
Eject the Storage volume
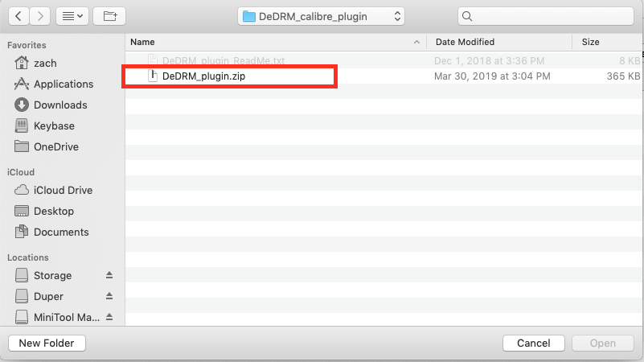(x=109, y=275)
